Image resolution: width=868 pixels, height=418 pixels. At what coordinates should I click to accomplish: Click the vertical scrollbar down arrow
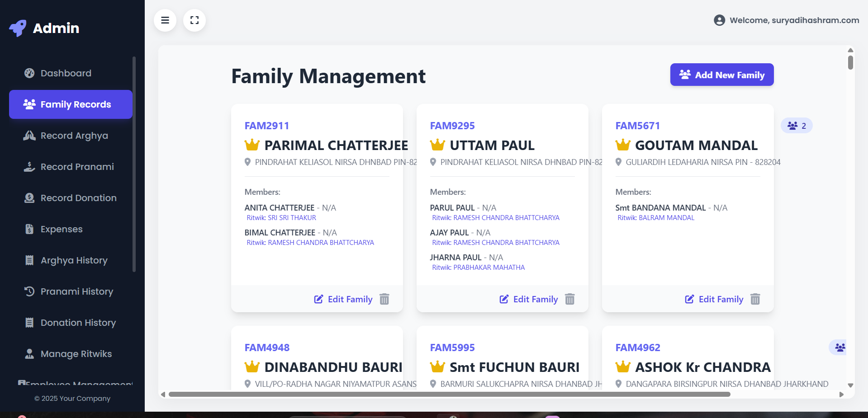click(850, 385)
